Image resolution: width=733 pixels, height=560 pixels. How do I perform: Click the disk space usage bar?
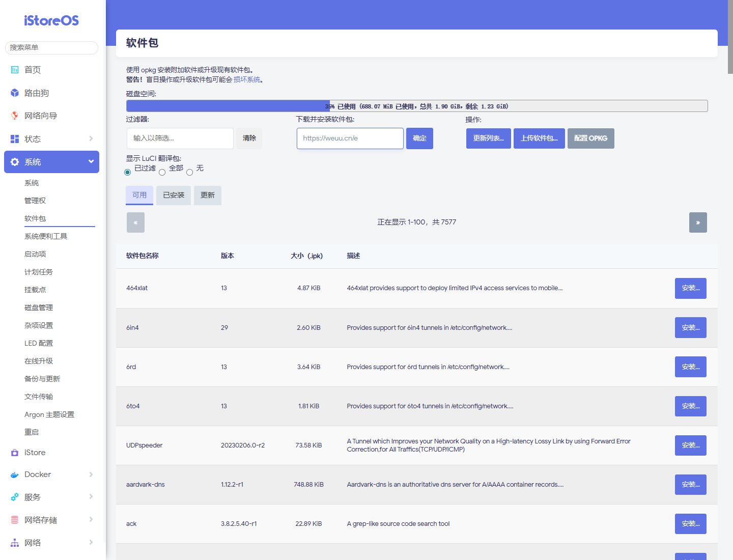click(x=416, y=106)
